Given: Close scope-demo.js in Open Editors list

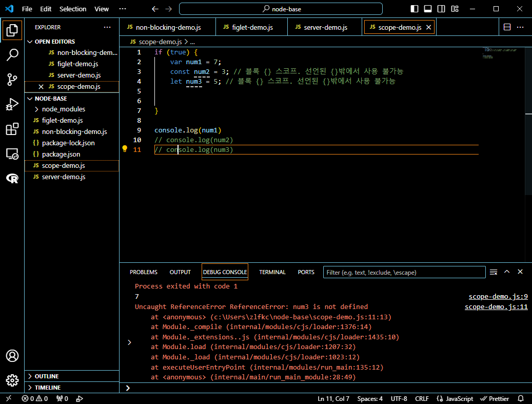Looking at the screenshot, I should pyautogui.click(x=41, y=87).
